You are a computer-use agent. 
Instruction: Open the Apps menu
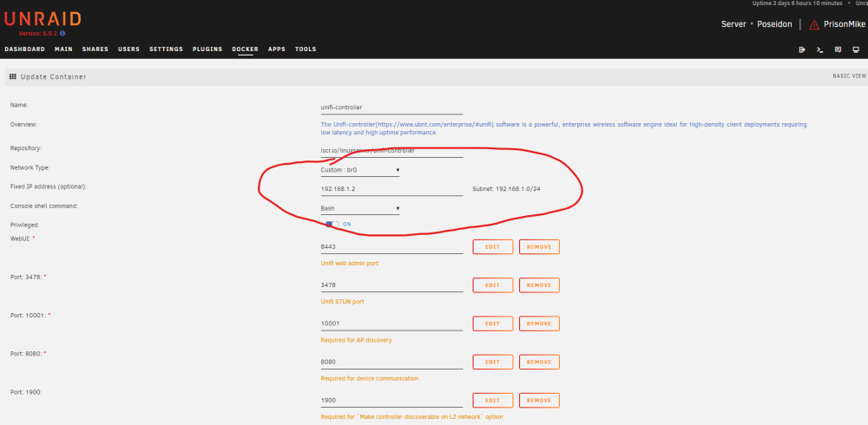[x=277, y=49]
